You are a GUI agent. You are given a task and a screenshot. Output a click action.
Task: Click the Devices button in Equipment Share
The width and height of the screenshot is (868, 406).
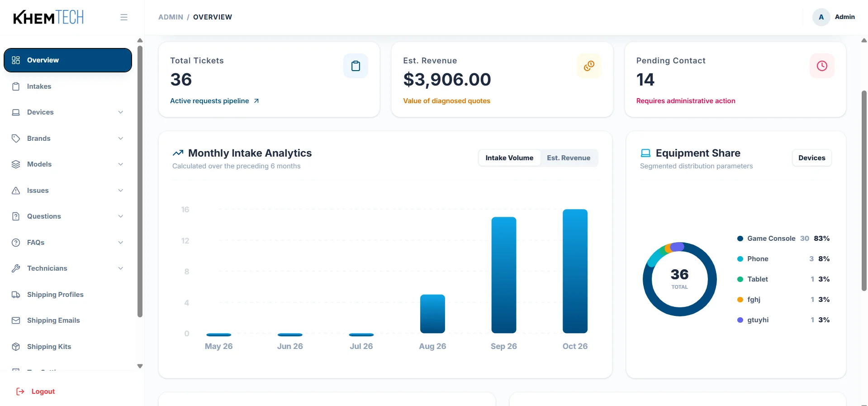point(811,158)
